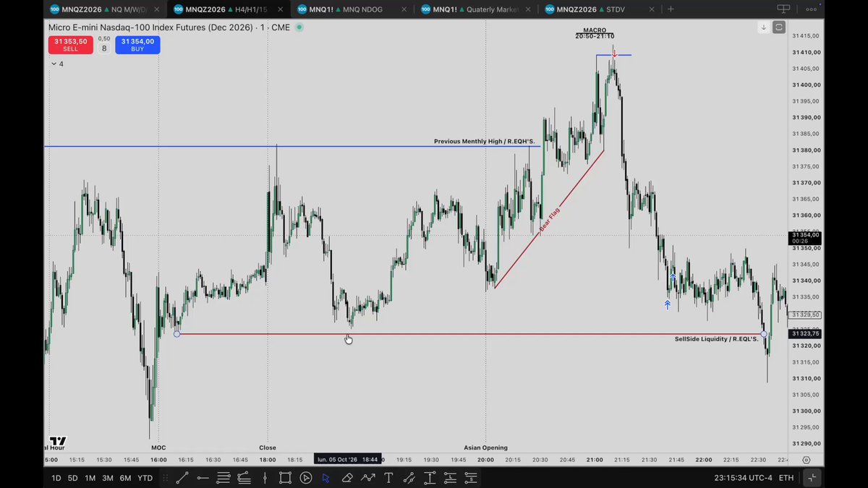The image size is (868, 488).
Task: Expand the collapsed indicators legend showing 4
Action: tap(57, 64)
